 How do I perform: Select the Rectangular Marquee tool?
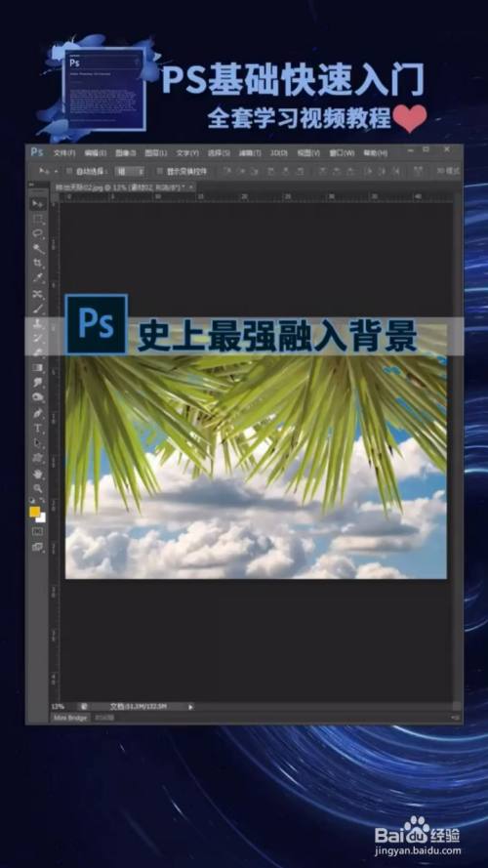(x=38, y=220)
